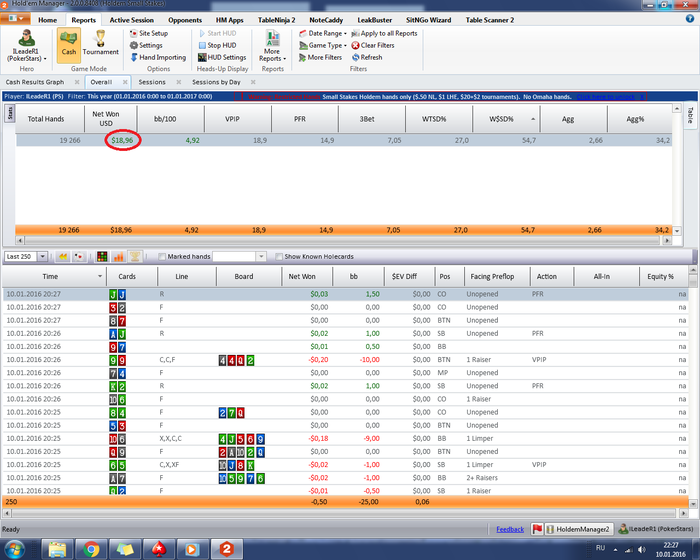Switch to the Sessions report tab
Image resolution: width=700 pixels, height=560 pixels.
[152, 82]
